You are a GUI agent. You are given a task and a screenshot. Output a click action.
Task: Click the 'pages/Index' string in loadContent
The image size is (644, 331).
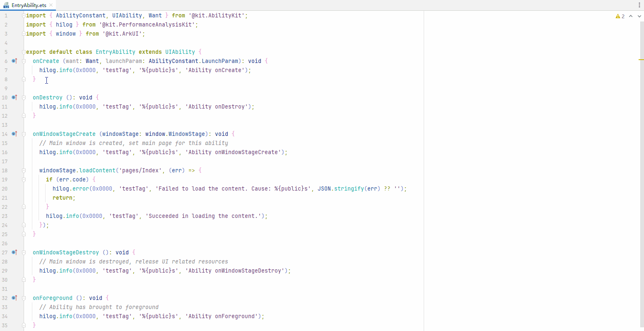pyautogui.click(x=140, y=170)
